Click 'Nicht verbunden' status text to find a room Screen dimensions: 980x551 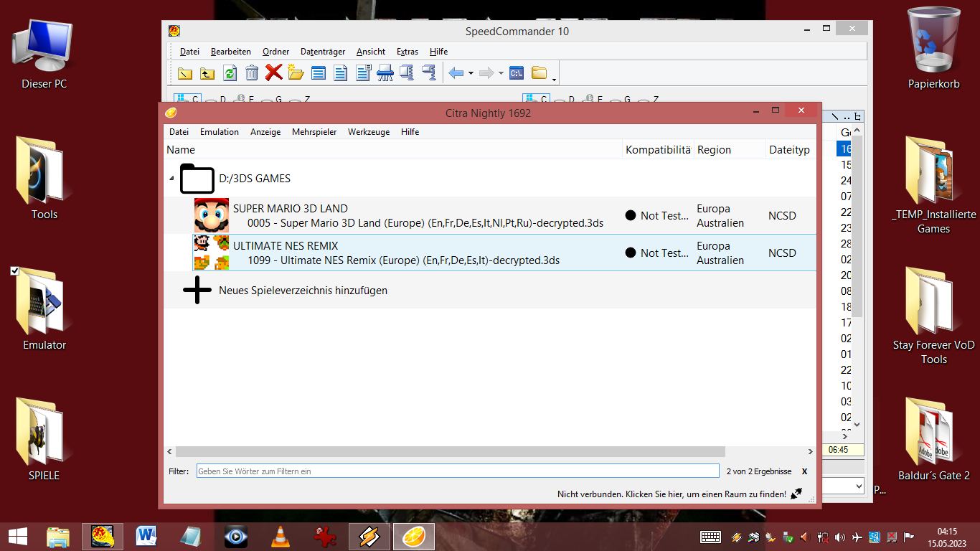[x=672, y=494]
